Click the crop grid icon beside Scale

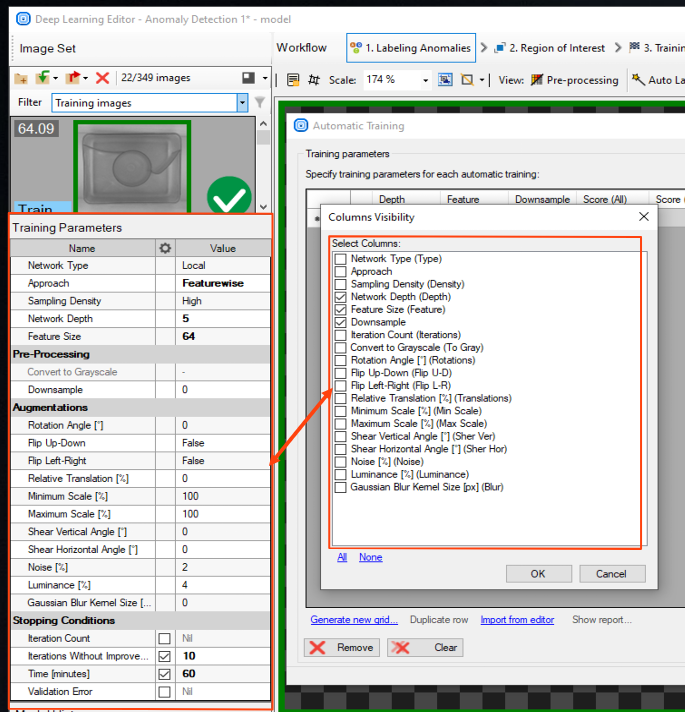(314, 80)
